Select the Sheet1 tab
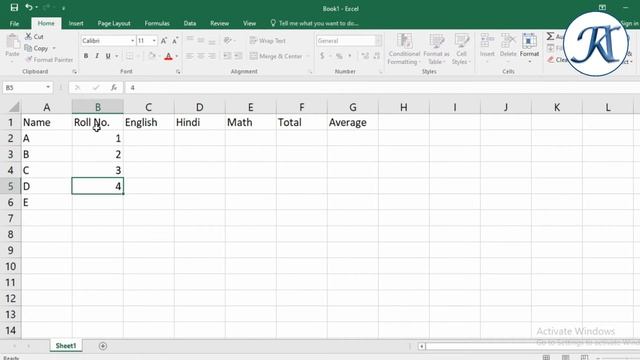Screen dimensions: 640x360 [x=66, y=346]
